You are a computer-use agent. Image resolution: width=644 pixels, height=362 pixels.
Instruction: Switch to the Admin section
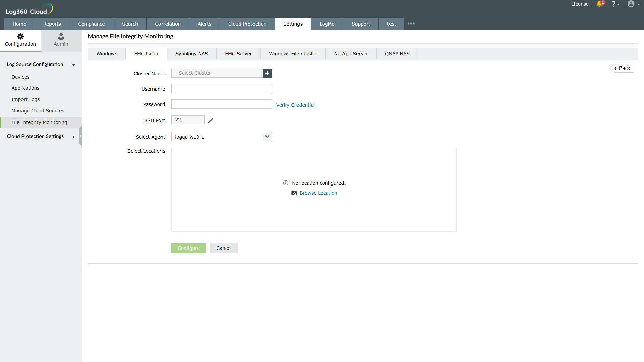[60, 40]
